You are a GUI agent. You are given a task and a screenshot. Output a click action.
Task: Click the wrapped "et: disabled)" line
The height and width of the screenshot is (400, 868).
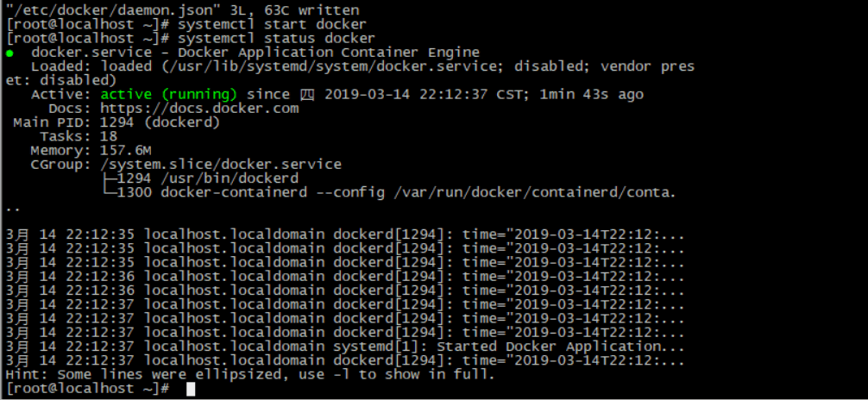click(x=57, y=80)
